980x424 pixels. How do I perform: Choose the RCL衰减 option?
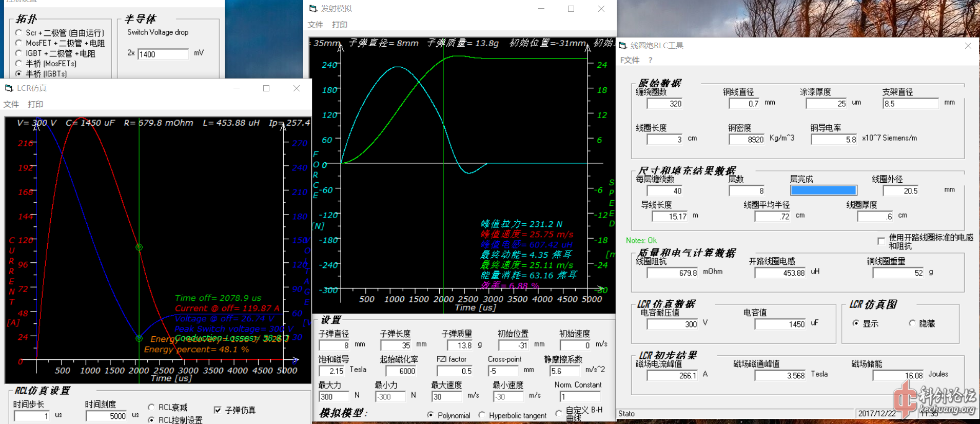coord(151,408)
